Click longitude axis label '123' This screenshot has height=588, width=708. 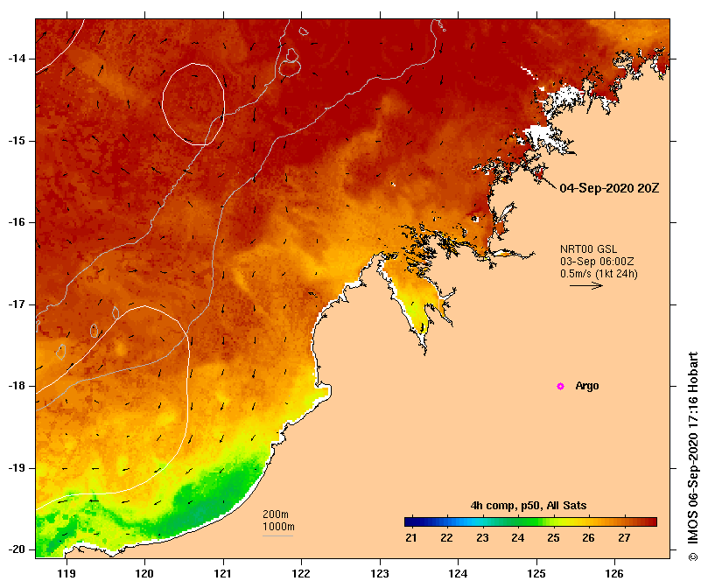click(x=380, y=574)
